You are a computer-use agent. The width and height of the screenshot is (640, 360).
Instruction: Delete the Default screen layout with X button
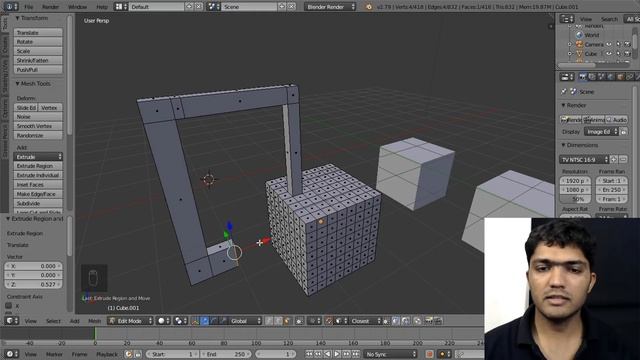[198, 7]
